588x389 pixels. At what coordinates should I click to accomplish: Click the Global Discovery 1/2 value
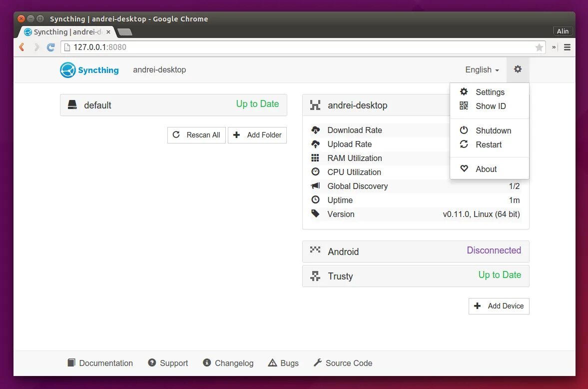tap(514, 186)
